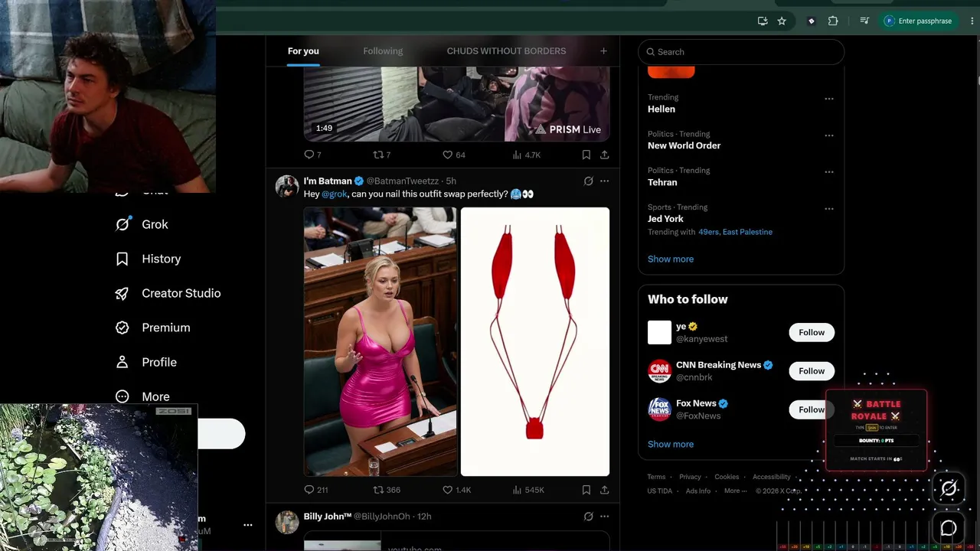Click the @grok mention link
The height and width of the screenshot is (551, 980).
[334, 194]
